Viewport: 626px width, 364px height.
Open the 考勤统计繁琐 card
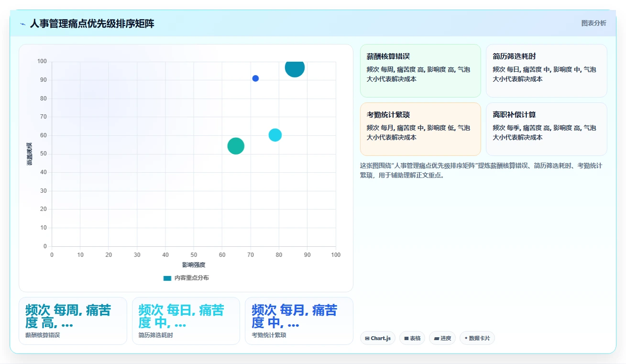(x=420, y=129)
